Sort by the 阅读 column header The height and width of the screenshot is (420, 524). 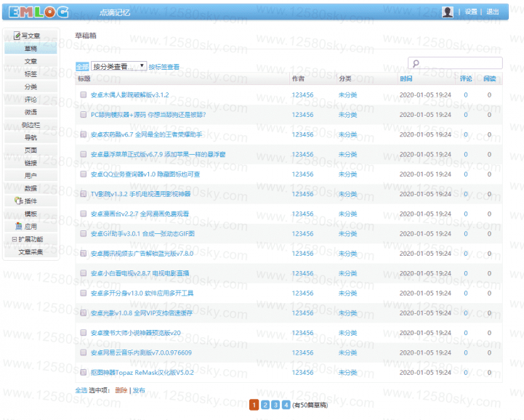point(490,78)
